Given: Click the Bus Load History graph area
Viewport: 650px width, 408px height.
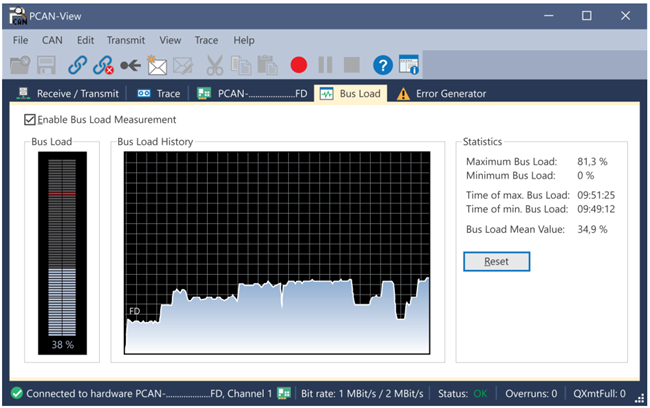Looking at the screenshot, I should pyautogui.click(x=277, y=252).
